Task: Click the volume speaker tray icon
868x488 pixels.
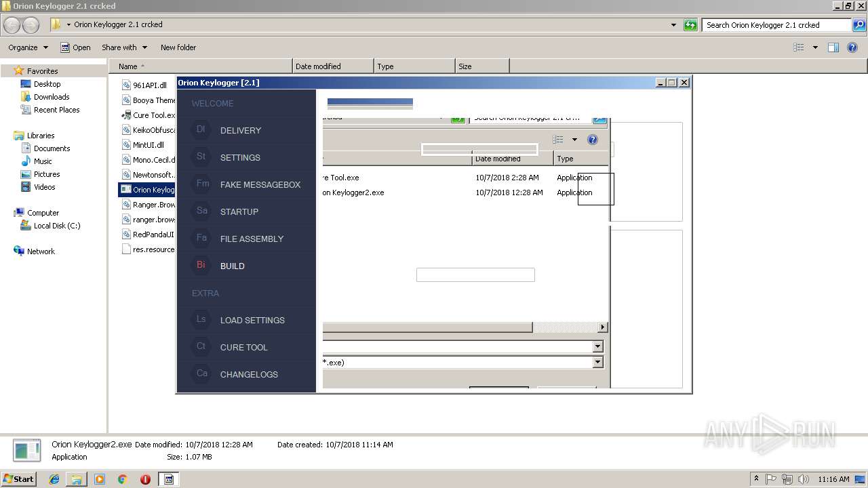Action: [x=804, y=479]
